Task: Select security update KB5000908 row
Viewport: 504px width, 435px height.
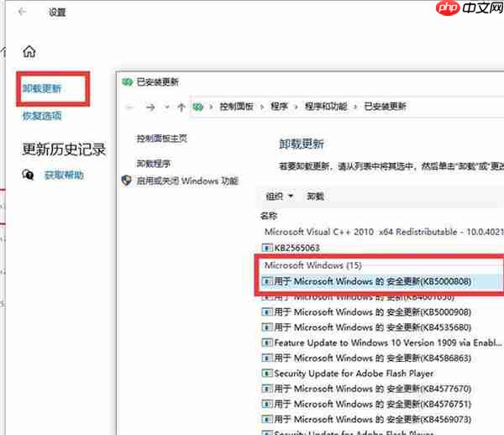Action: (x=372, y=312)
